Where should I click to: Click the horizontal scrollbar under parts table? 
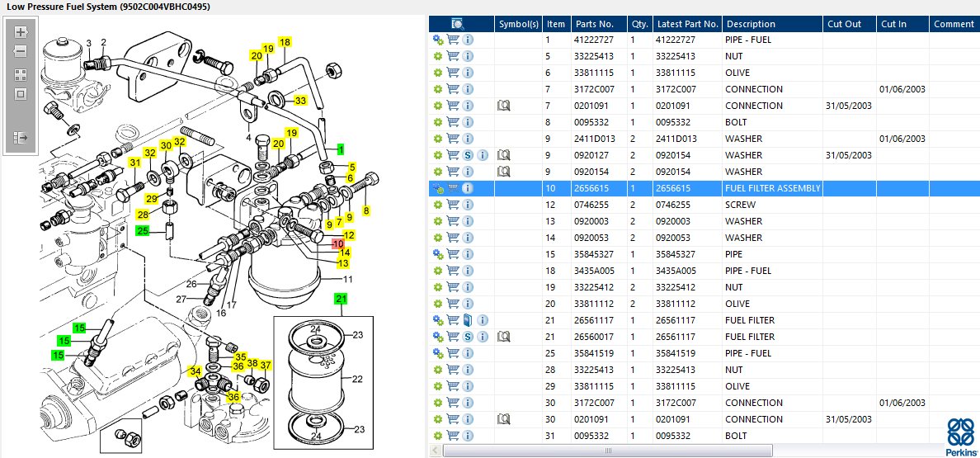[x=608, y=450]
